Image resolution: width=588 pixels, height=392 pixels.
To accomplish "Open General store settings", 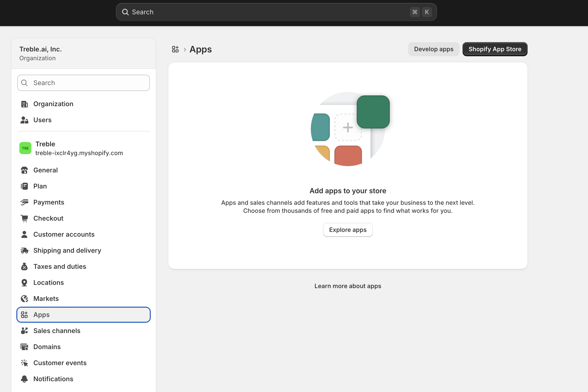I will coord(84,170).
